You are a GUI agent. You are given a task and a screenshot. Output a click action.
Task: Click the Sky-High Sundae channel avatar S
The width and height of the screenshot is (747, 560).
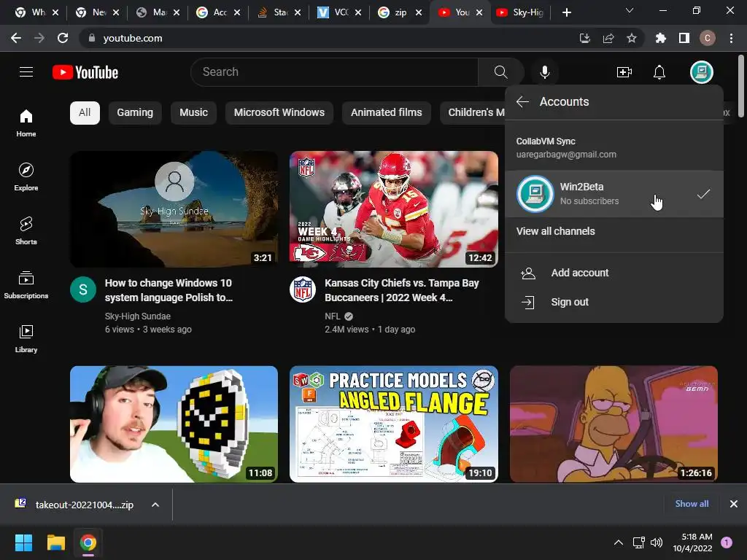pyautogui.click(x=83, y=289)
